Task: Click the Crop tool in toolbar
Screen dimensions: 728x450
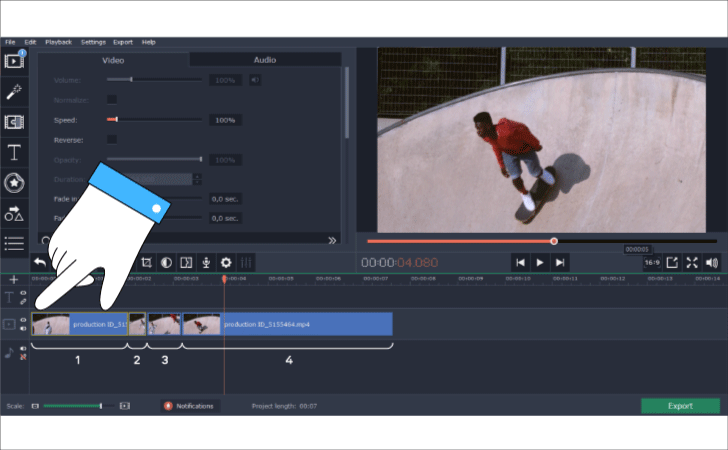Action: (x=147, y=263)
